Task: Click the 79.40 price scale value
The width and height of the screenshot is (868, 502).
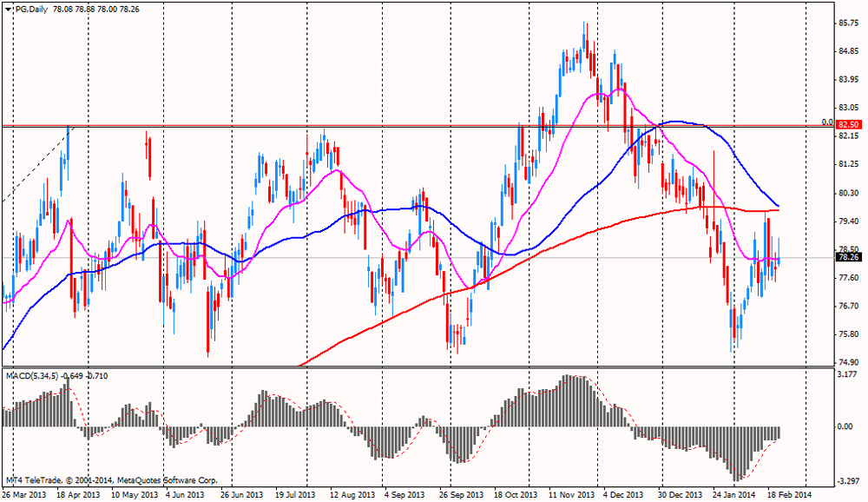Action: click(x=849, y=221)
